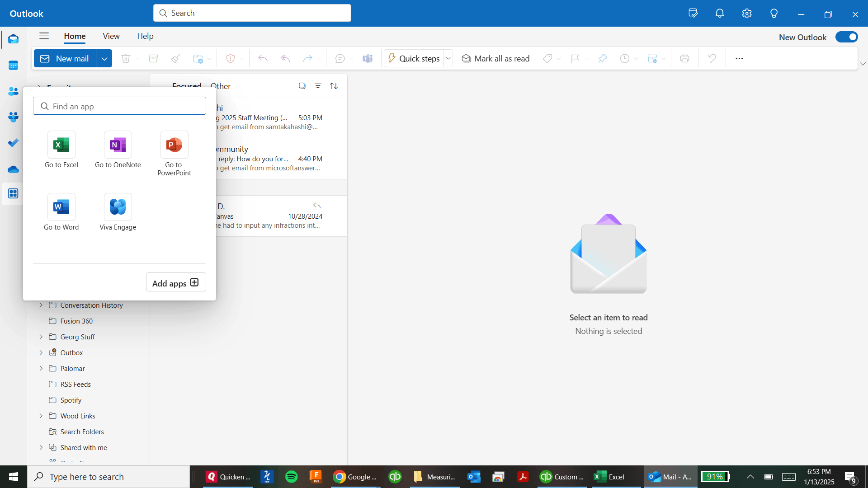Screen dimensions: 868x488
Task: Click the Undo icon in the toolbar
Action: (x=712, y=58)
